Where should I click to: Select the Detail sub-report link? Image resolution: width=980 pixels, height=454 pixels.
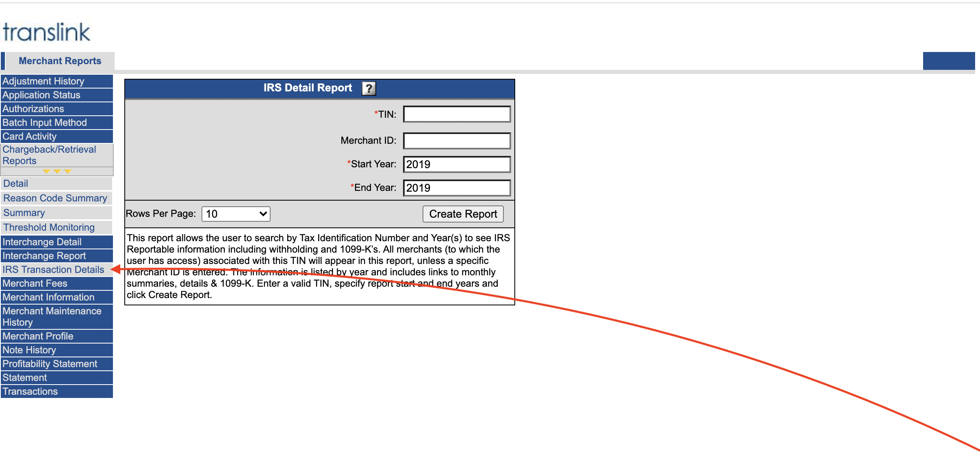(x=15, y=184)
